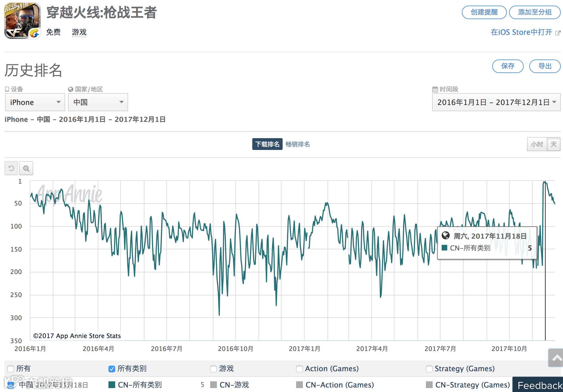
Task: Click the chart reset undo icon
Action: coord(11,168)
